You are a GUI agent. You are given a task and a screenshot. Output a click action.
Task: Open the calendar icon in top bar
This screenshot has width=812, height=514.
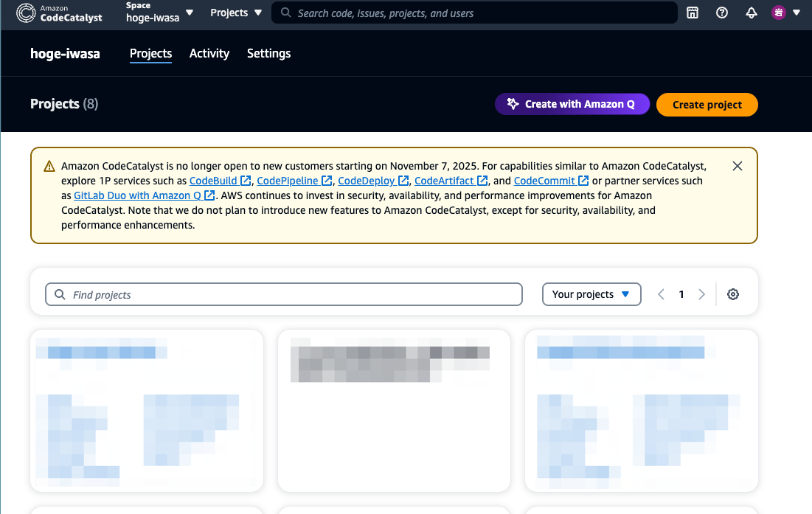[693, 13]
